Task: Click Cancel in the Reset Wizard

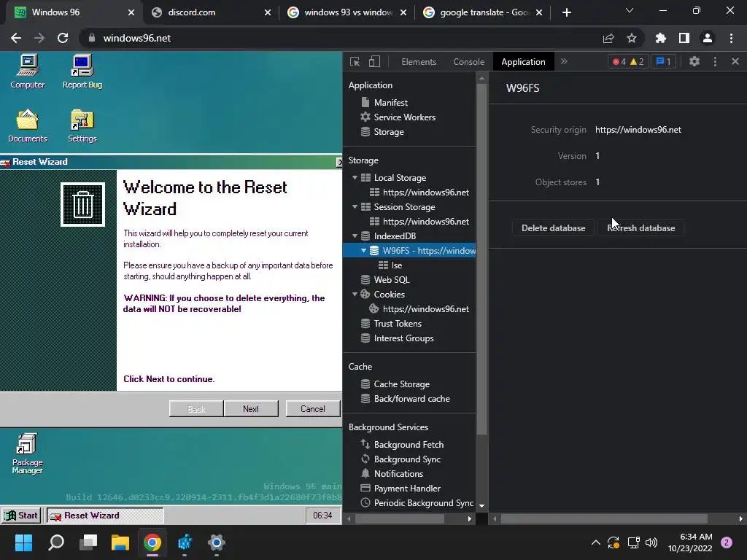Action: 312,409
